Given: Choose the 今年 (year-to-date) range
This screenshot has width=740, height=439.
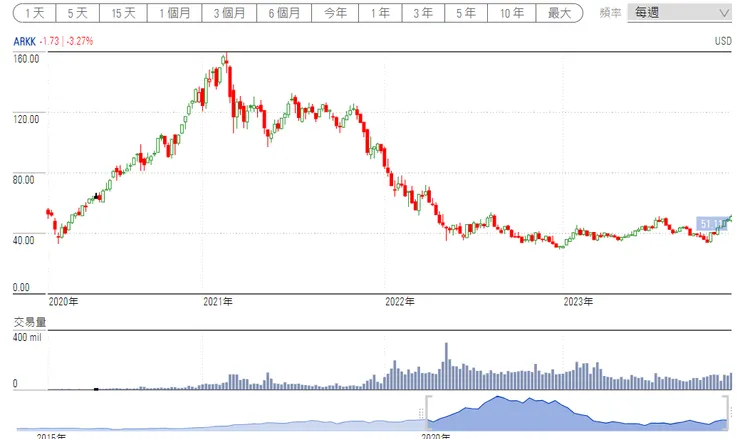Looking at the screenshot, I should pyautogui.click(x=335, y=13).
